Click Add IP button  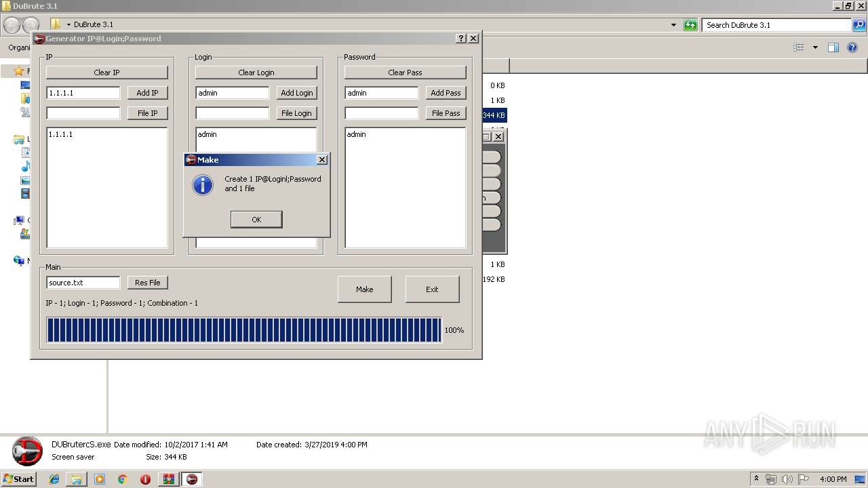coord(147,93)
